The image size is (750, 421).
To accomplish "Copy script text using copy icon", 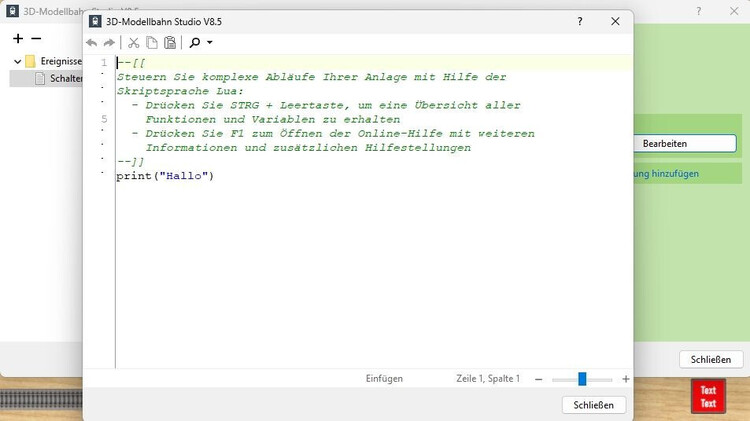I will (152, 43).
